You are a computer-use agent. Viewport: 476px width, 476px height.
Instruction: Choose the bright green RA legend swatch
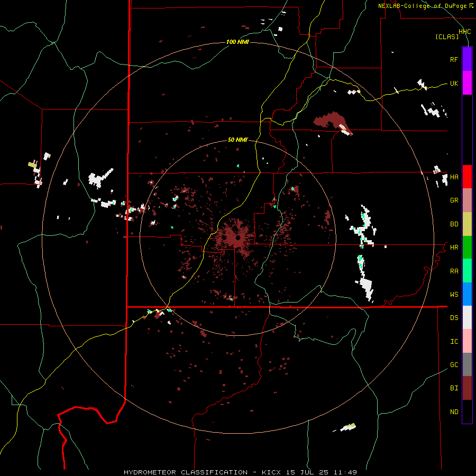pyautogui.click(x=467, y=271)
